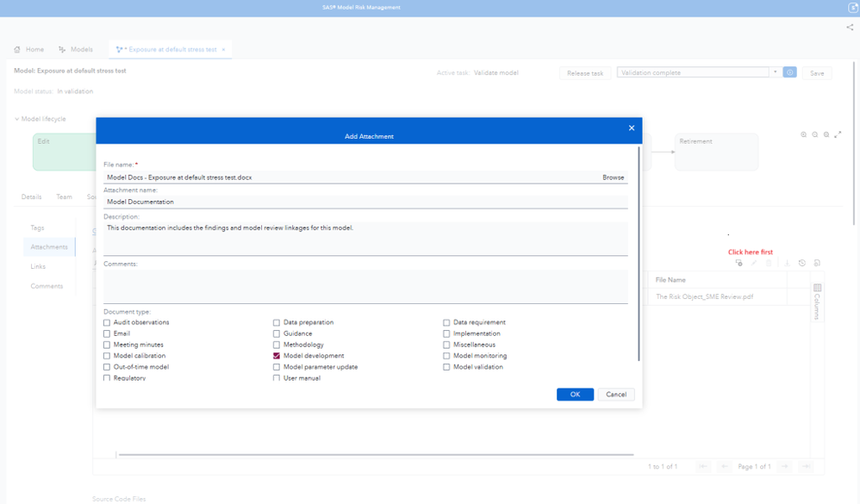
Task: Check the Data requirement box
Action: (446, 322)
